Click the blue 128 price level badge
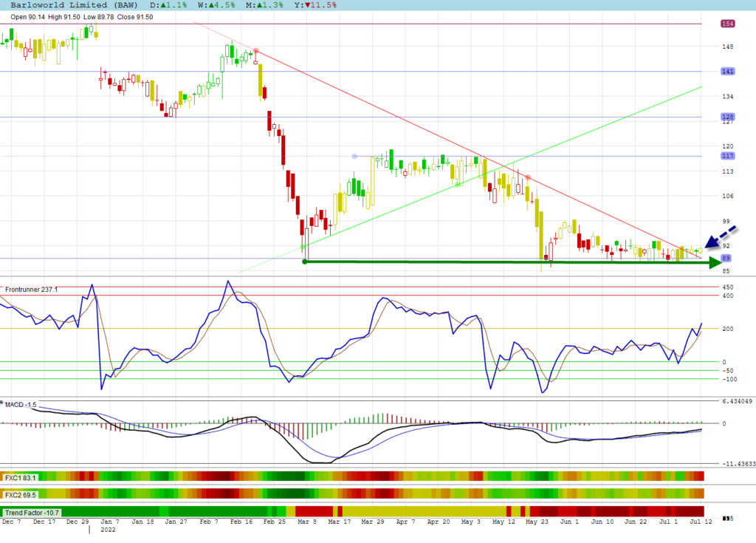Screen dimensions: 756x543 727,117
